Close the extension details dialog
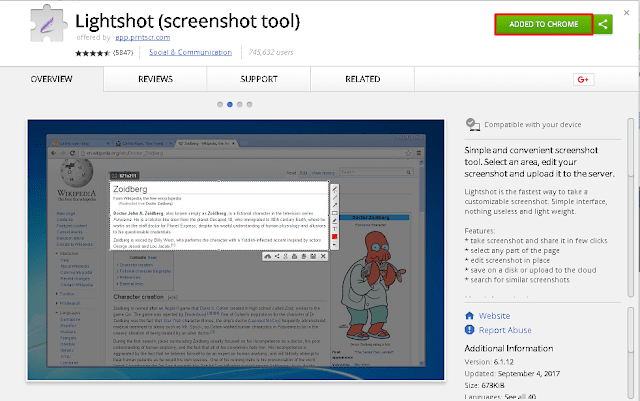This screenshot has height=401, width=640. point(627,13)
